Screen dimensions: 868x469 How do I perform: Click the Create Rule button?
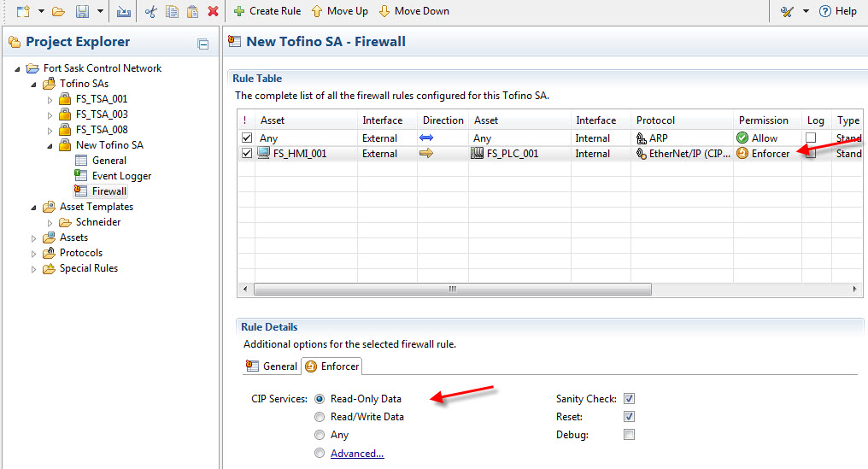click(267, 11)
